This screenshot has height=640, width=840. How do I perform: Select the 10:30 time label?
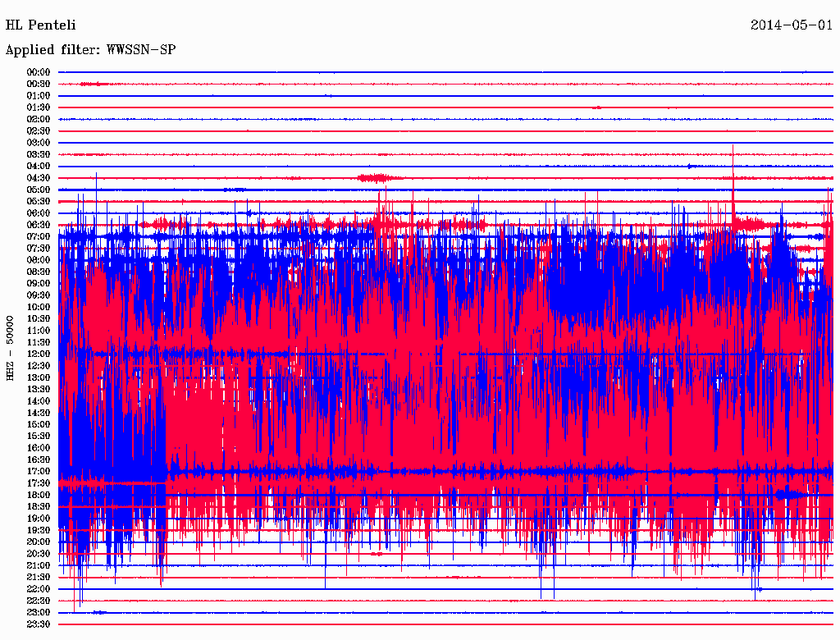pos(39,319)
